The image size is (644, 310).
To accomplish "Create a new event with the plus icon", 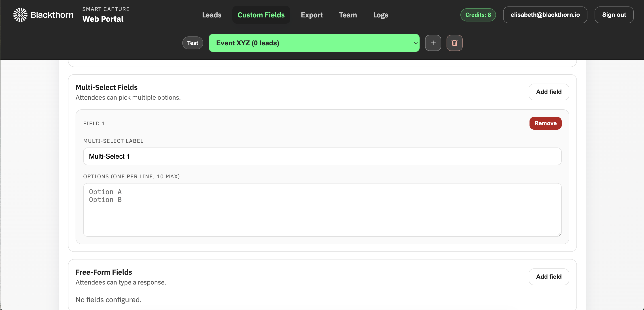I will point(433,43).
